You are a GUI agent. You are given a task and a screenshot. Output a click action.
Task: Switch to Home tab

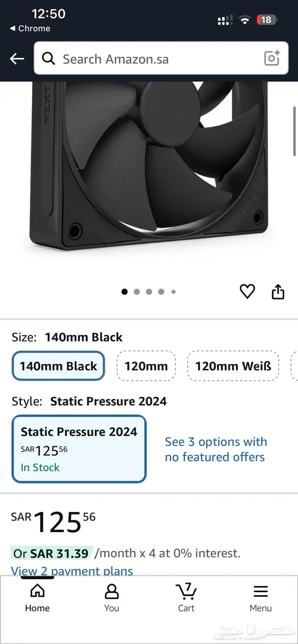(x=37, y=596)
